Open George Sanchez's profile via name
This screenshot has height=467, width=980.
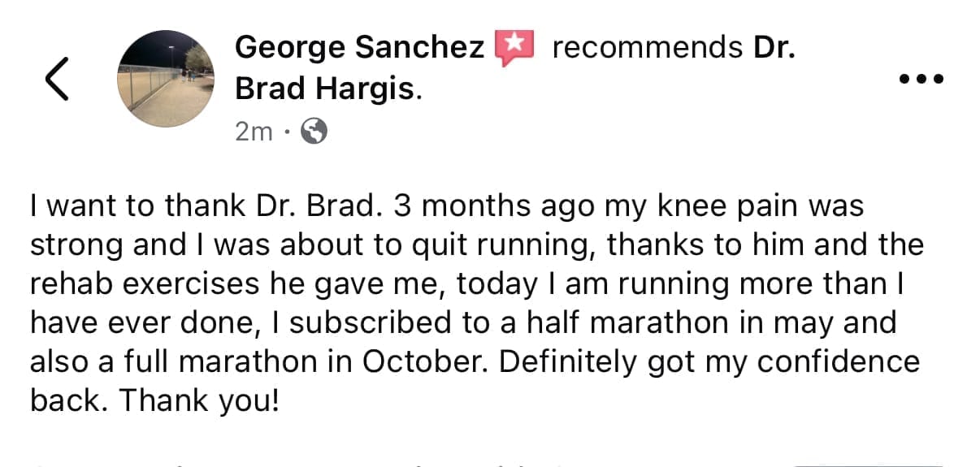pos(360,48)
